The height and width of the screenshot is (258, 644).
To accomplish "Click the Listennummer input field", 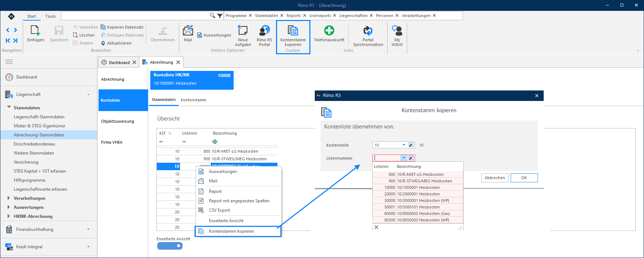I will [x=386, y=158].
